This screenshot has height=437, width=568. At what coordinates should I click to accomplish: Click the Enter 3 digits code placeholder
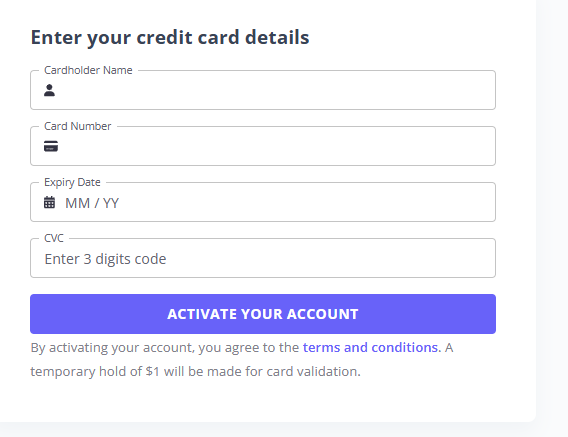point(105,259)
